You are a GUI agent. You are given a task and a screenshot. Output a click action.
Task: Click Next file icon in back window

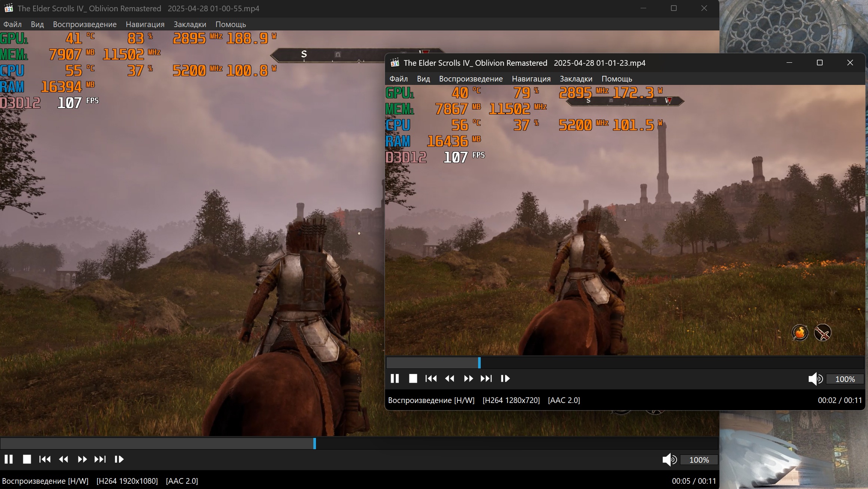(100, 459)
